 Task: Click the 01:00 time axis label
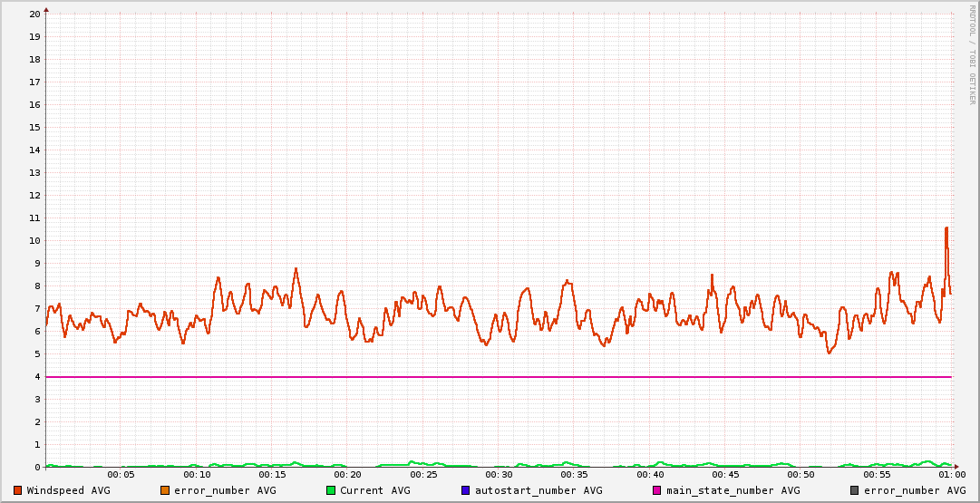click(951, 474)
